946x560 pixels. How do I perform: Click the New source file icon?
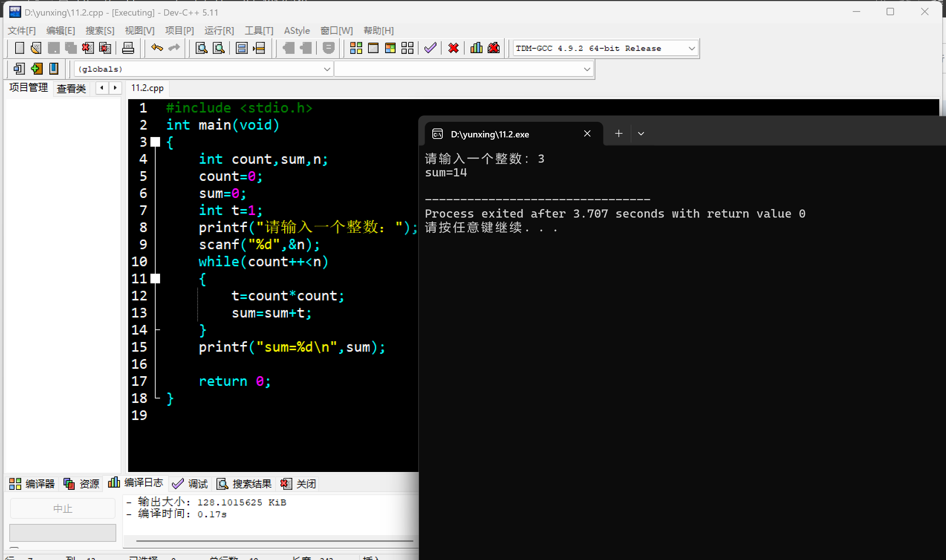(x=19, y=48)
